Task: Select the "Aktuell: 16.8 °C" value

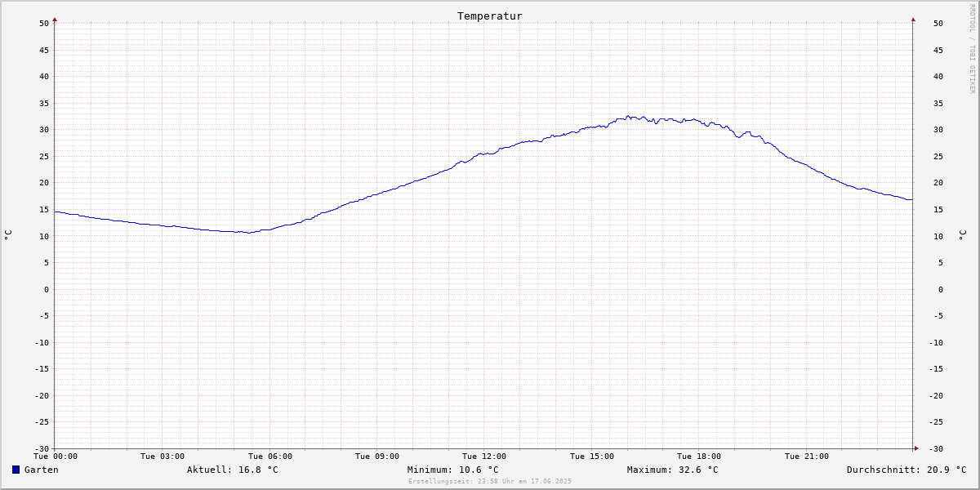Action: click(233, 470)
